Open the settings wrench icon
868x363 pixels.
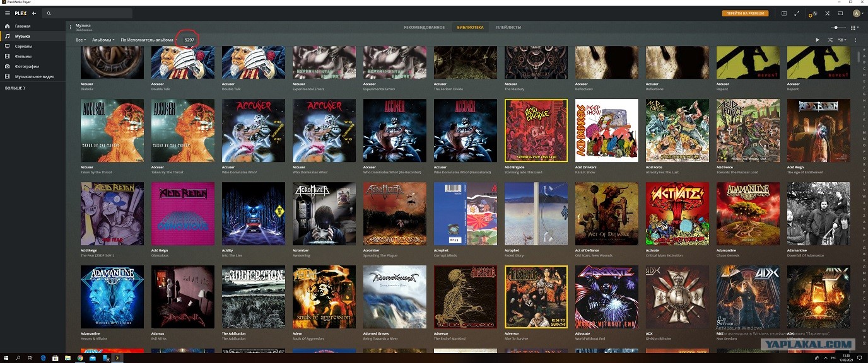point(827,13)
